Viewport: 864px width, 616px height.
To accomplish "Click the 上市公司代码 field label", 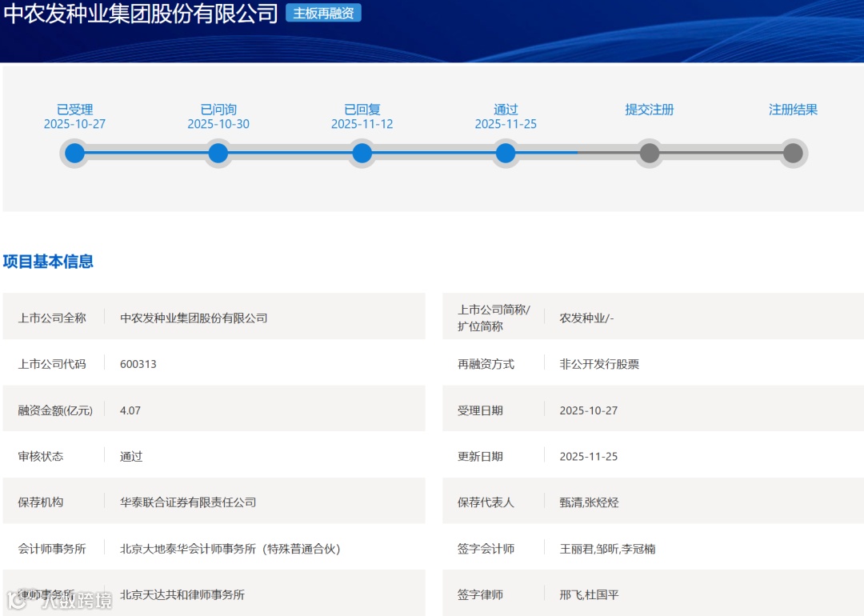I will point(52,364).
